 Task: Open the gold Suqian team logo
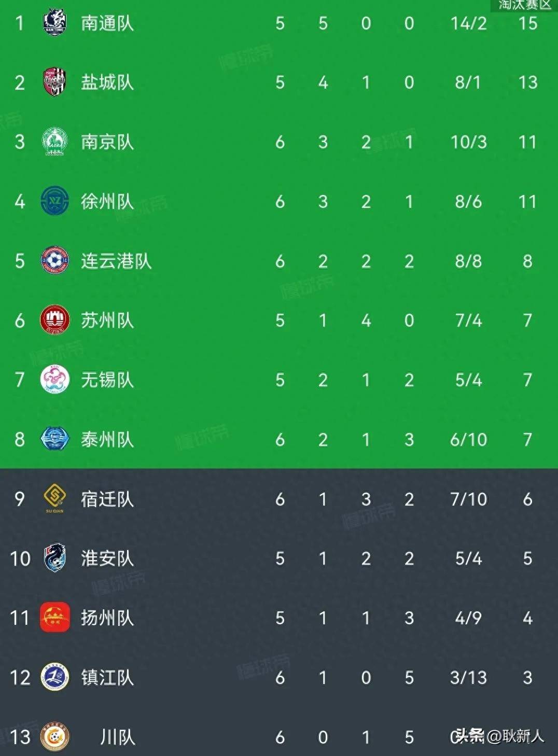click(54, 498)
